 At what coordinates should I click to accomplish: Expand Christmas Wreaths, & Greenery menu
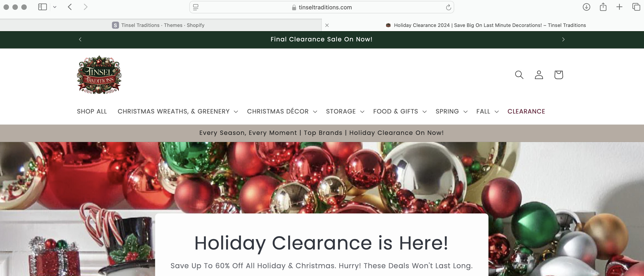178,112
